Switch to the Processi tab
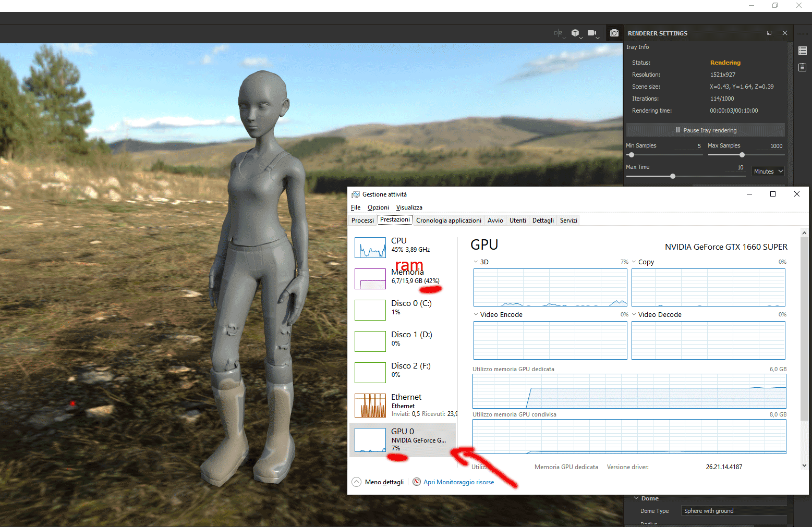 (x=362, y=220)
